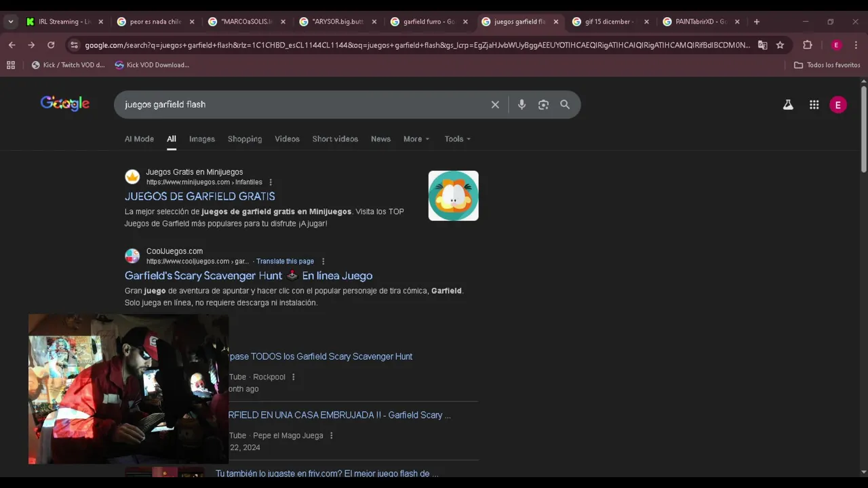Close the garfield furro tab
This screenshot has width=868, height=488.
click(465, 22)
